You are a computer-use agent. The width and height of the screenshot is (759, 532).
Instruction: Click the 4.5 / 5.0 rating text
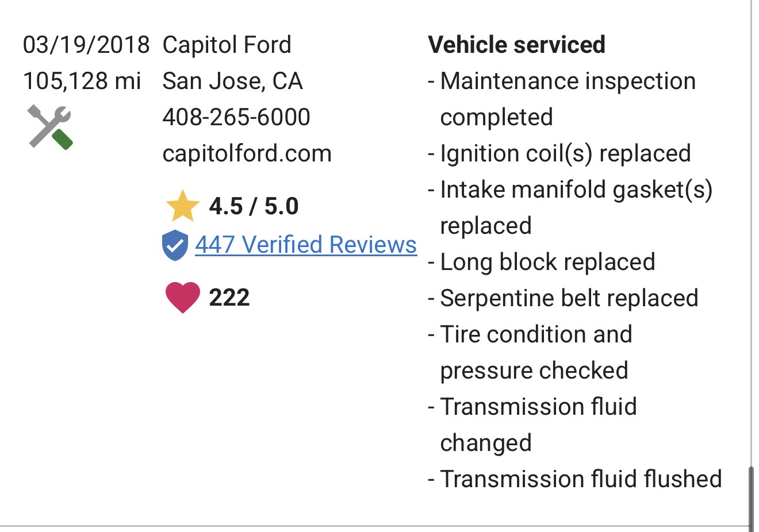pos(254,206)
